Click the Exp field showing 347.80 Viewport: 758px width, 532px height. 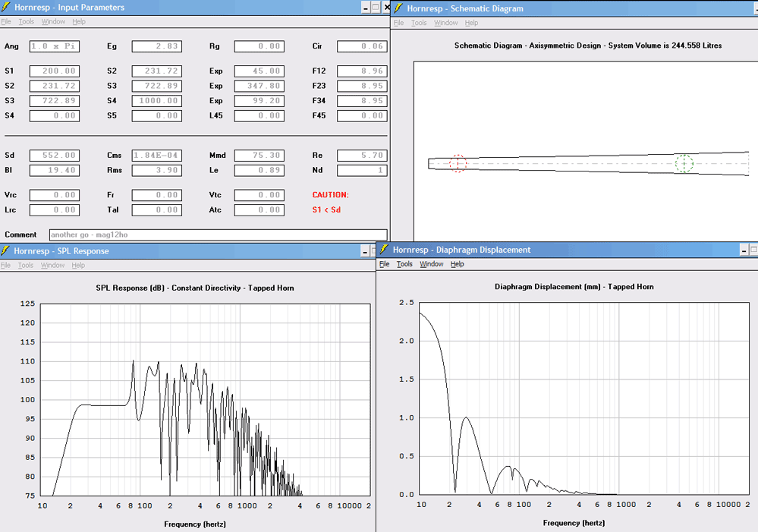point(259,86)
